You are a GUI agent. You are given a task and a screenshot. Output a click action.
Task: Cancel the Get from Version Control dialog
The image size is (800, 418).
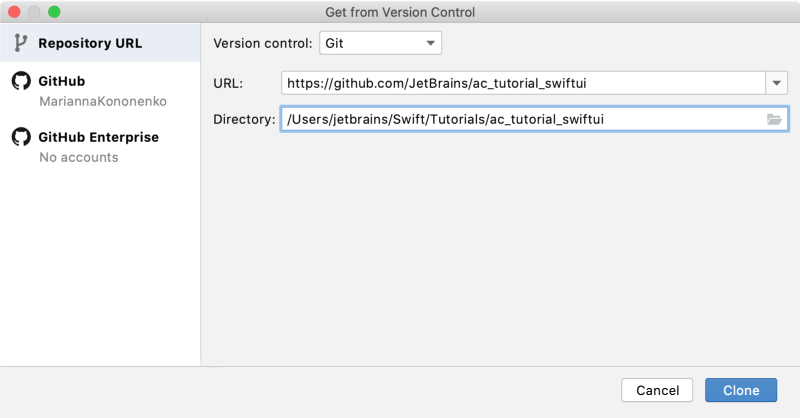click(x=657, y=390)
